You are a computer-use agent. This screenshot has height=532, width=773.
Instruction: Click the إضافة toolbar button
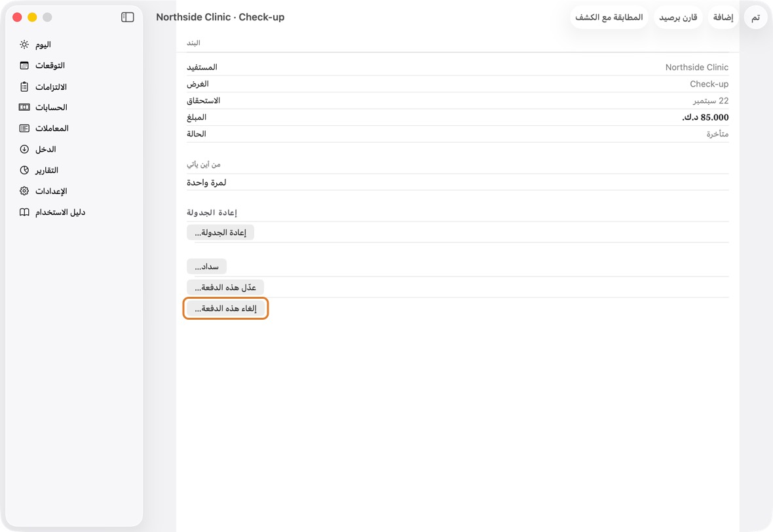723,18
